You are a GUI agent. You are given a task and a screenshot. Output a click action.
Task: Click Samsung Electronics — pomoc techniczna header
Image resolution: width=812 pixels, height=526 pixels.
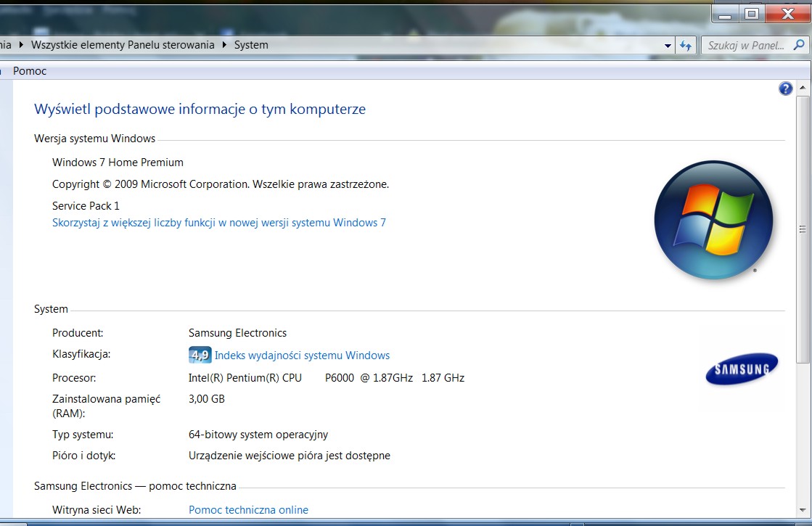[x=135, y=485]
